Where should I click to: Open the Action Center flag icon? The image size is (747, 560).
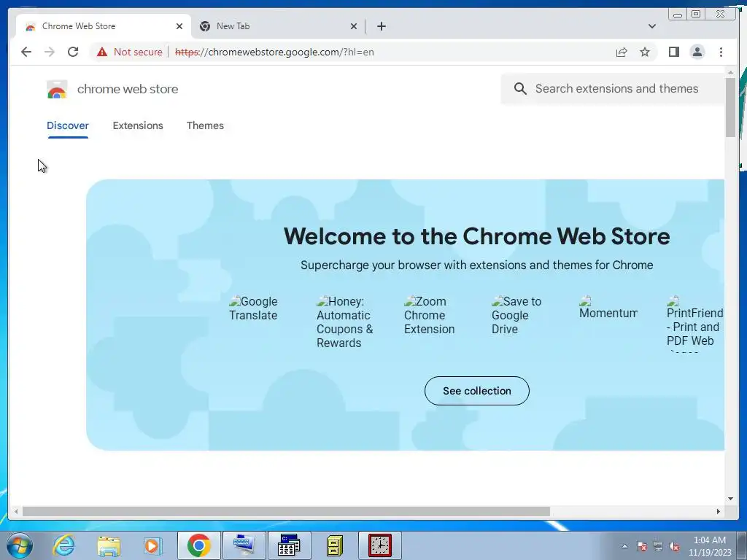coord(642,546)
